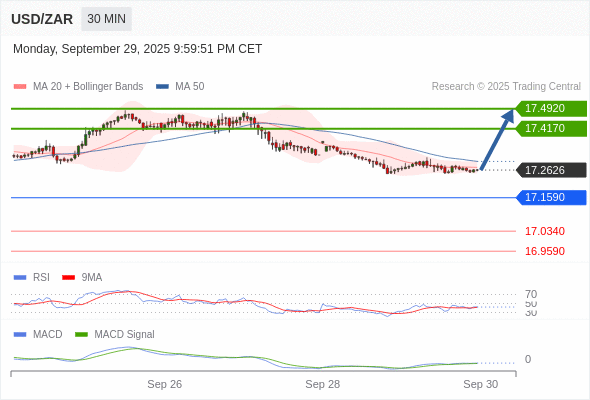Screen dimensions: 590x400
Task: Toggle the RSI legend entry
Action: point(32,277)
